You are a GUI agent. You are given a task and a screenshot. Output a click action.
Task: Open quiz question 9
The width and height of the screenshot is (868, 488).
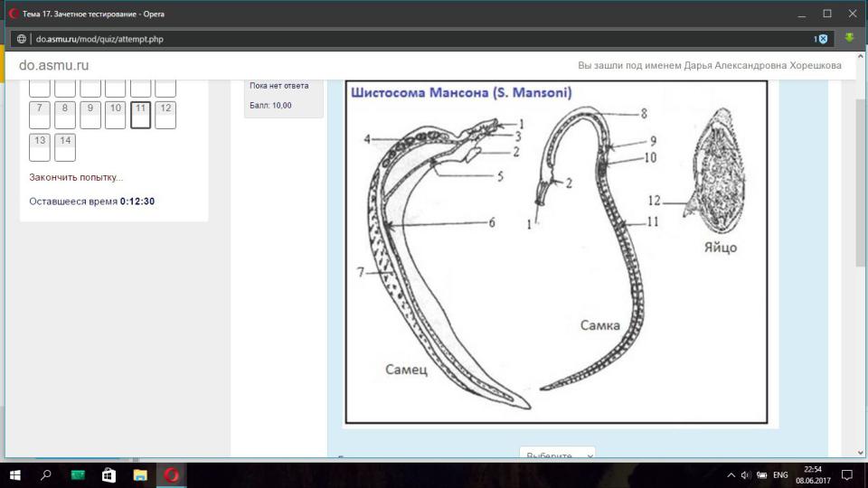(x=90, y=115)
